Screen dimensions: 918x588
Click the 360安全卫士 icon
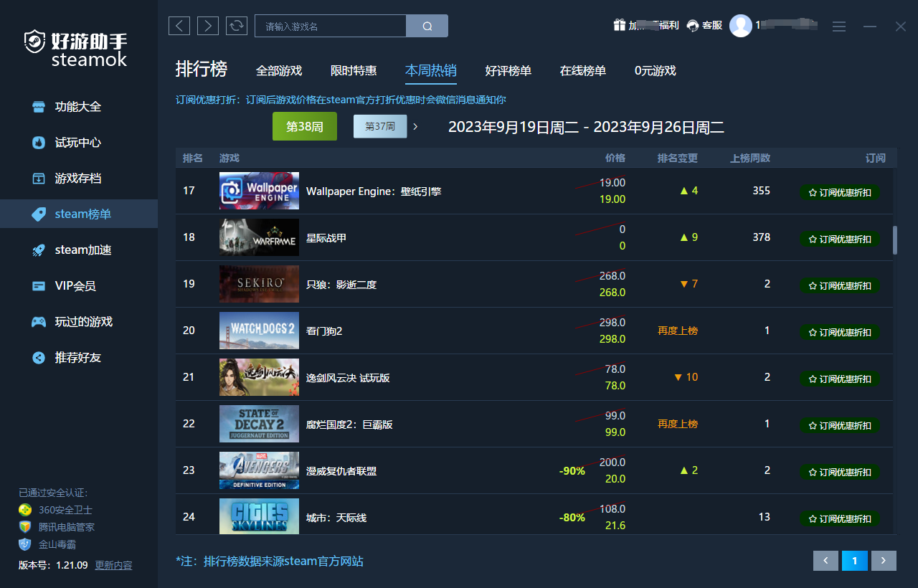[x=25, y=510]
